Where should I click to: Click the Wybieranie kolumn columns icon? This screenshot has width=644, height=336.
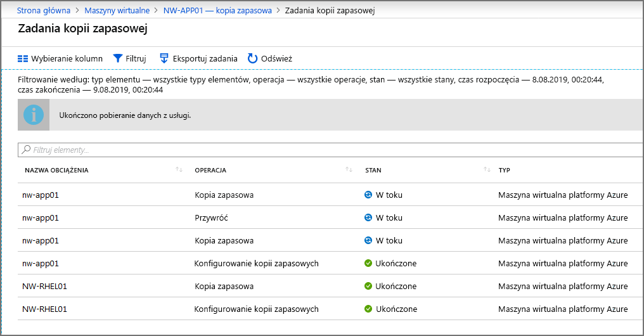tap(23, 59)
